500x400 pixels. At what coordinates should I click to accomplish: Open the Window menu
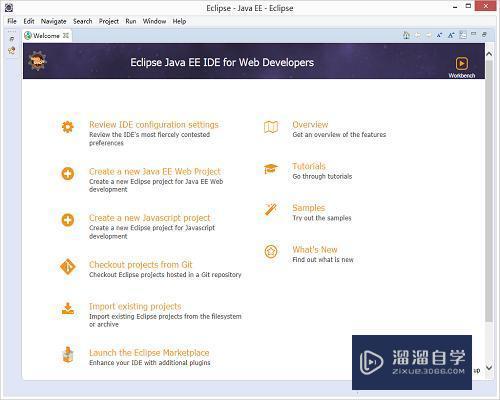[x=154, y=21]
